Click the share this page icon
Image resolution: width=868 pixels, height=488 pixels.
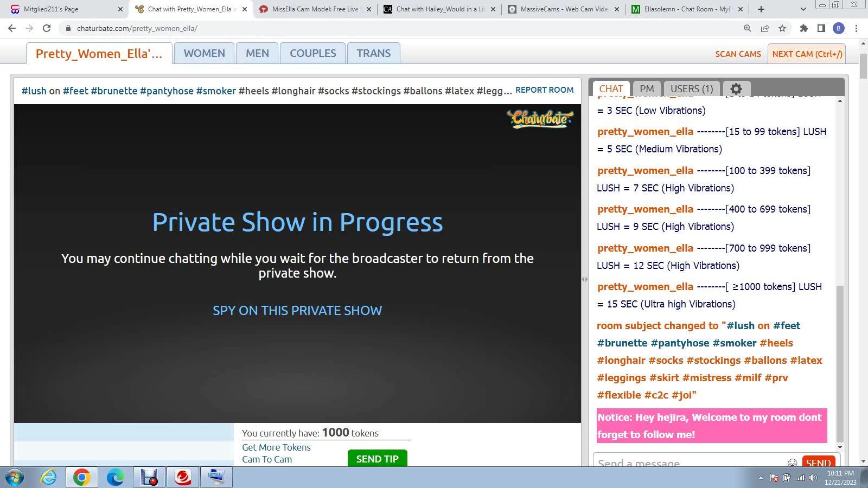[765, 28]
